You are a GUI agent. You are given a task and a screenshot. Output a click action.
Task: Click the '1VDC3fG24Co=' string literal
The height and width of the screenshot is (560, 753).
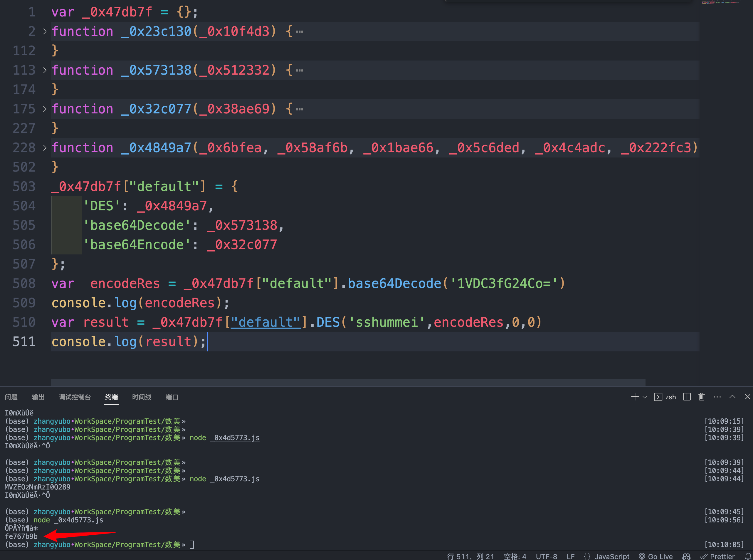point(504,284)
